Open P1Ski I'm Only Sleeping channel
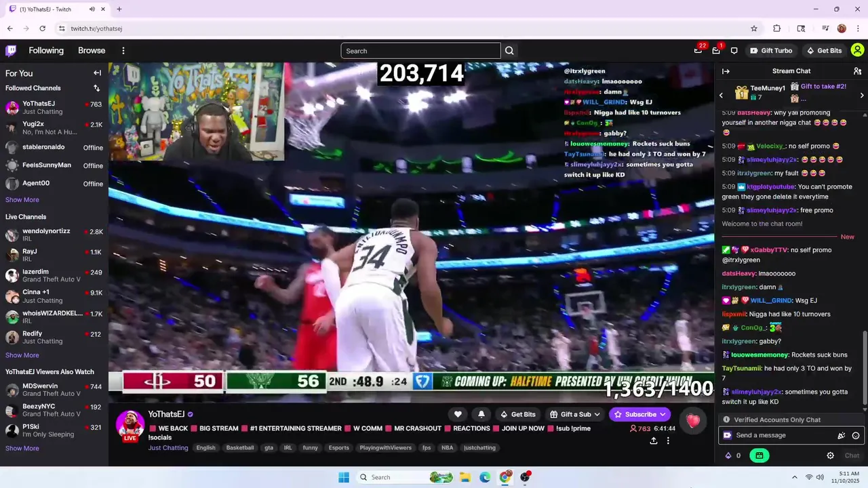This screenshot has width=868, height=488. [54, 430]
